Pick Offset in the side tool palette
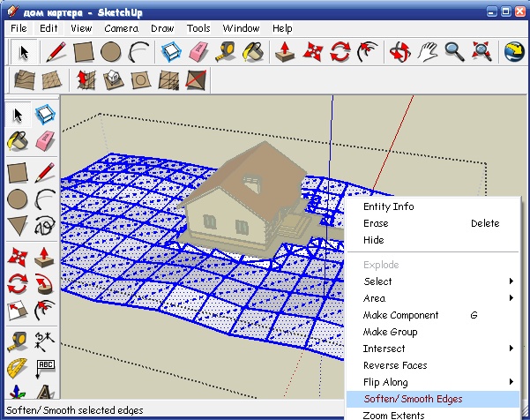 45,310
